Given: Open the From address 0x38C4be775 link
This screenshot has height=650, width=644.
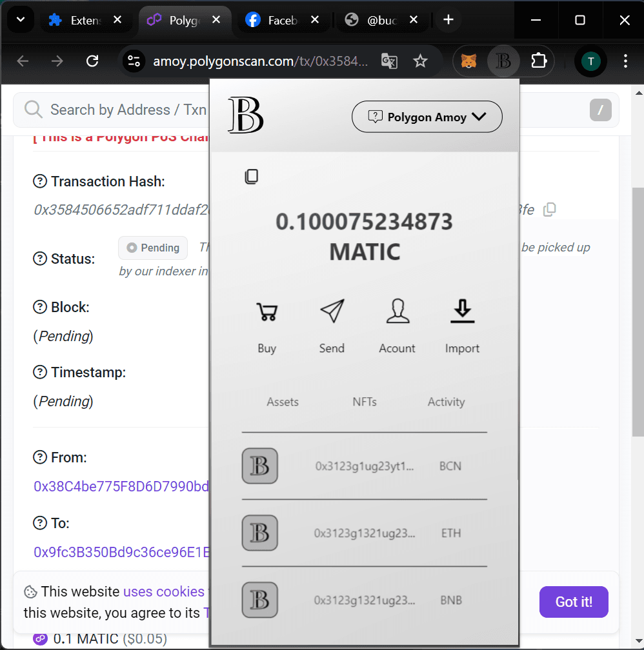Looking at the screenshot, I should [x=121, y=486].
